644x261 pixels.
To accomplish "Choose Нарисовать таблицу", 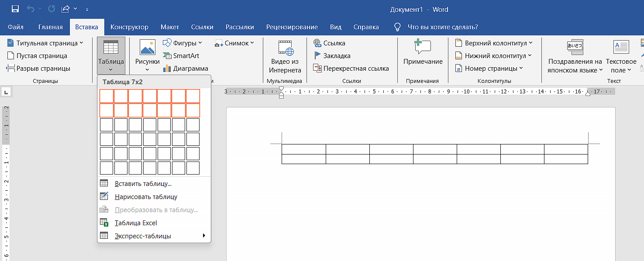I will [154, 197].
